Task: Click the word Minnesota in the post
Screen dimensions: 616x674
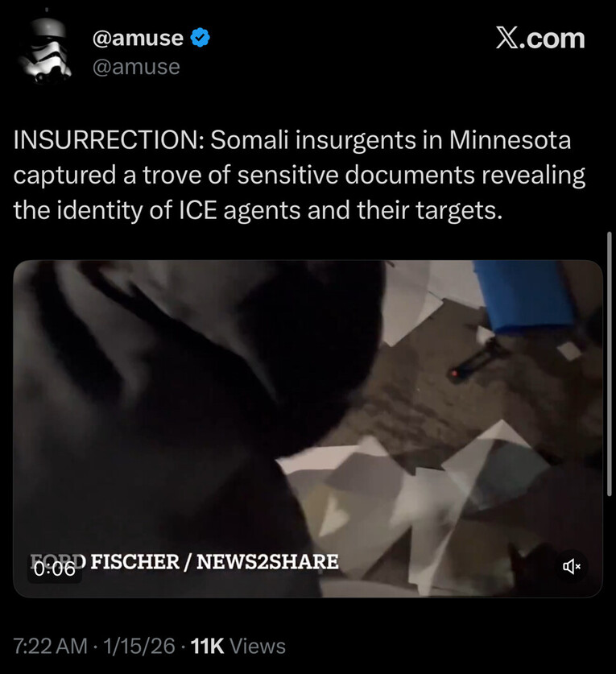Action: [x=510, y=140]
